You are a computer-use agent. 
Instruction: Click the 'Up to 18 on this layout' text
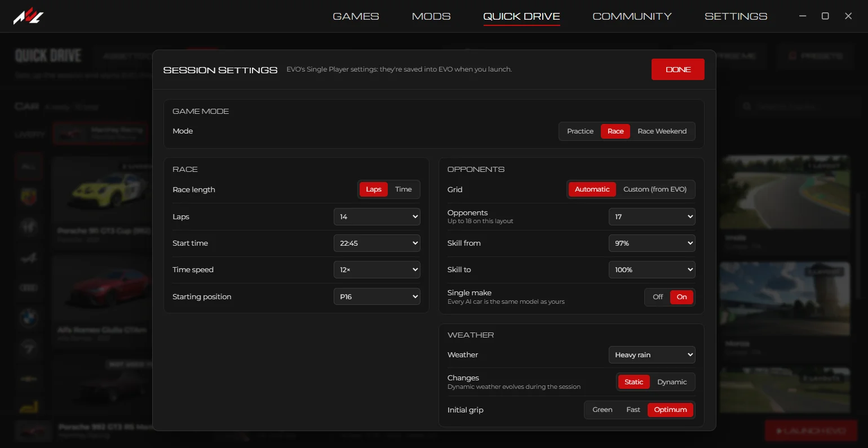click(480, 221)
